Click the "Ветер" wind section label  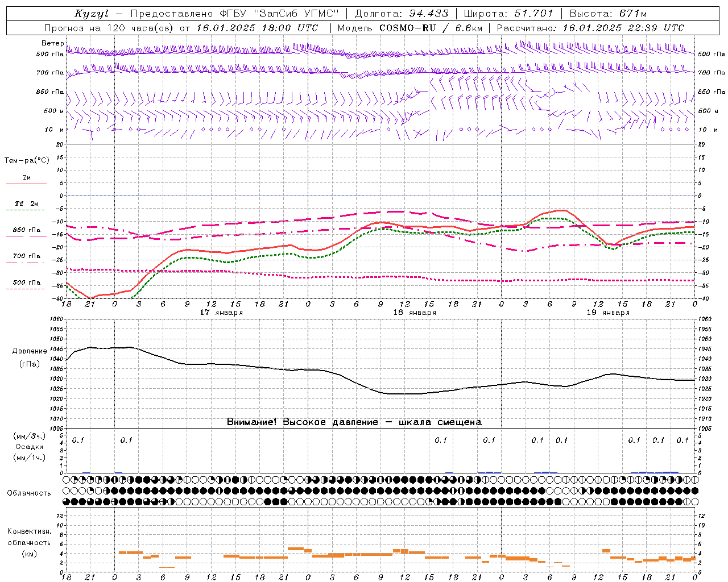coord(52,43)
